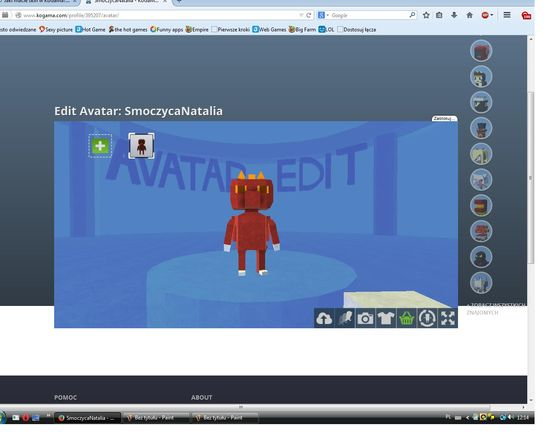
Task: Open the 'Empire' bookmark
Action: coord(197,29)
